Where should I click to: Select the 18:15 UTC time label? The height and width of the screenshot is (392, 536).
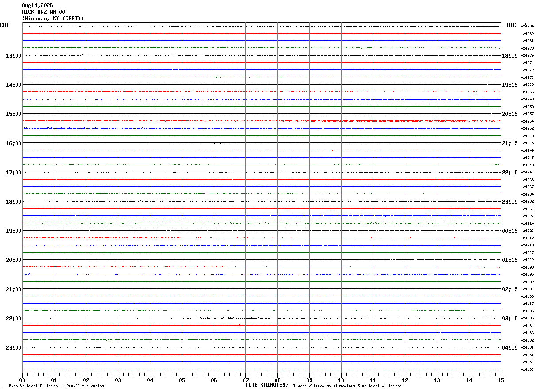[x=509, y=56]
